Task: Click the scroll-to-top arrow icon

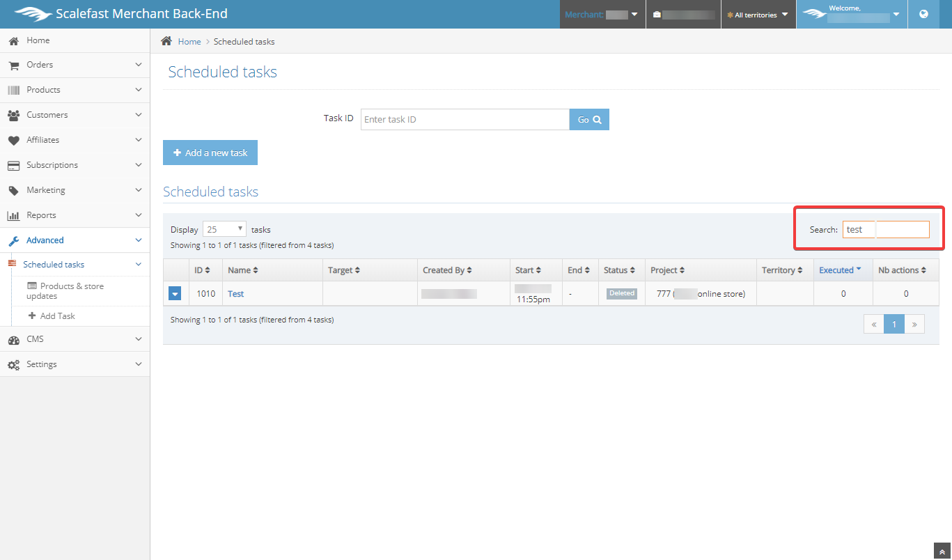Action: pyautogui.click(x=942, y=551)
